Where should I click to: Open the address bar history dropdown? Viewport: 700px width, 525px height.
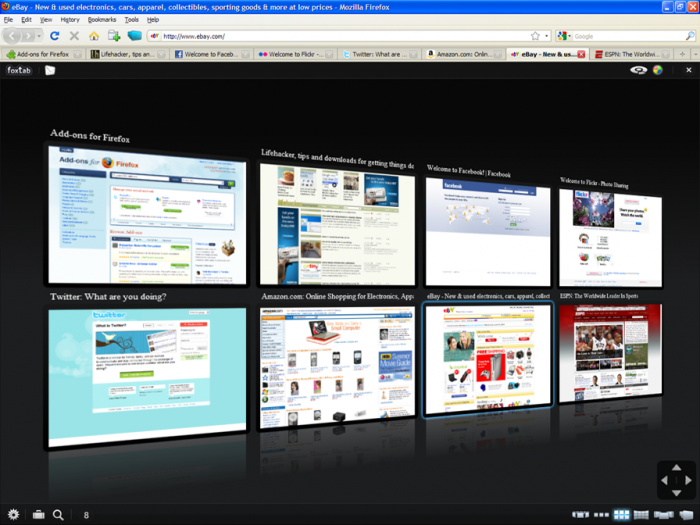(x=546, y=36)
